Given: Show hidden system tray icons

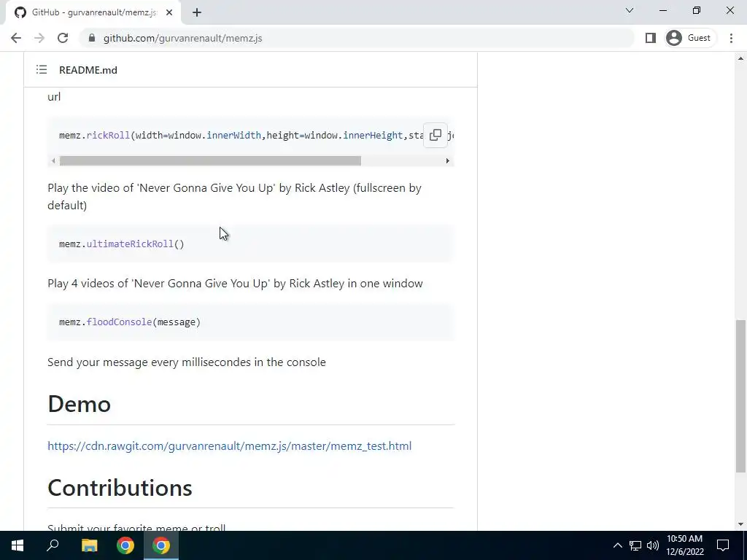Looking at the screenshot, I should click(617, 545).
